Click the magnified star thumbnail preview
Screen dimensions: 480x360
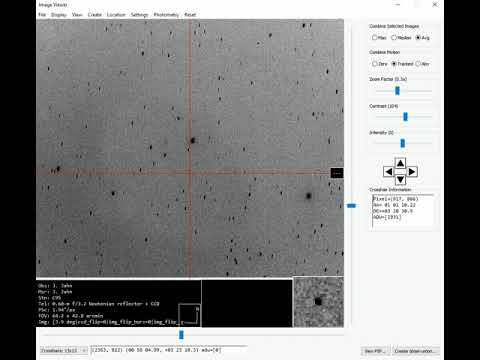pyautogui.click(x=318, y=302)
